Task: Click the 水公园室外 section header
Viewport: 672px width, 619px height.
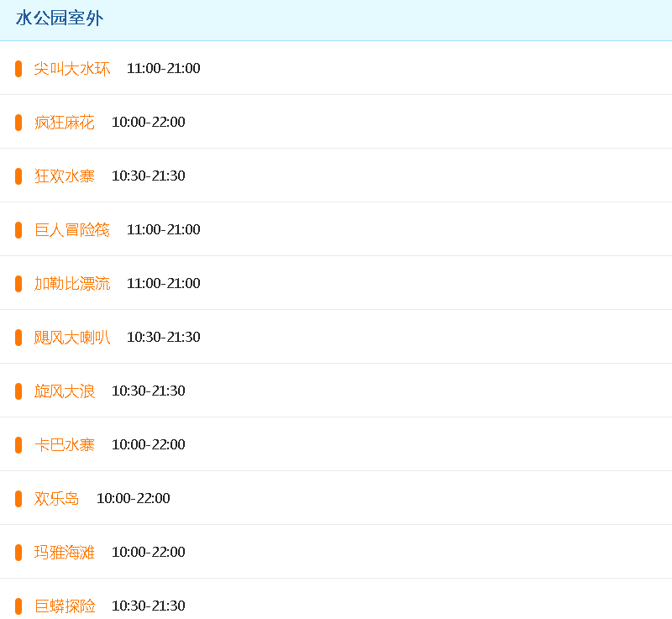Action: point(60,18)
